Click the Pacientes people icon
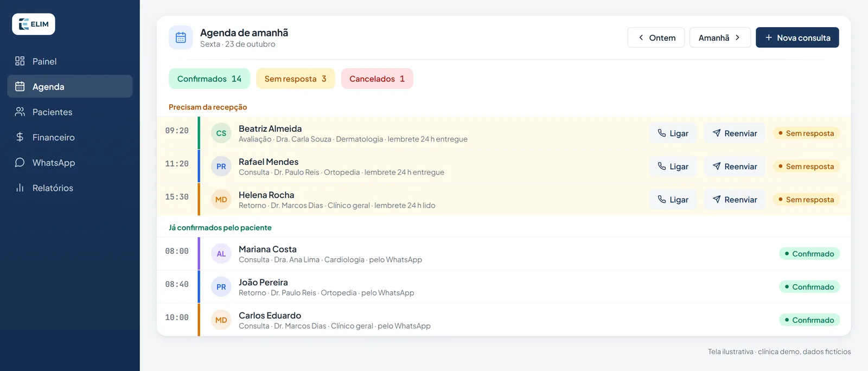 20,112
